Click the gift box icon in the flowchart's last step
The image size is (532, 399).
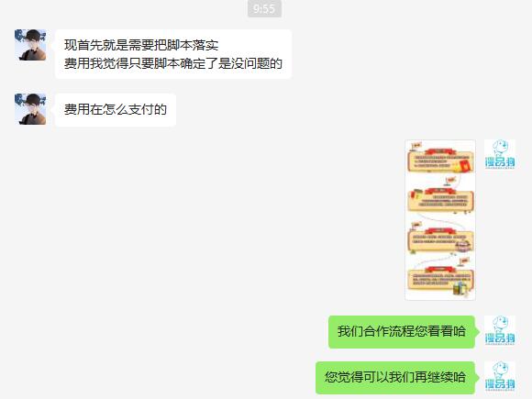point(460,289)
